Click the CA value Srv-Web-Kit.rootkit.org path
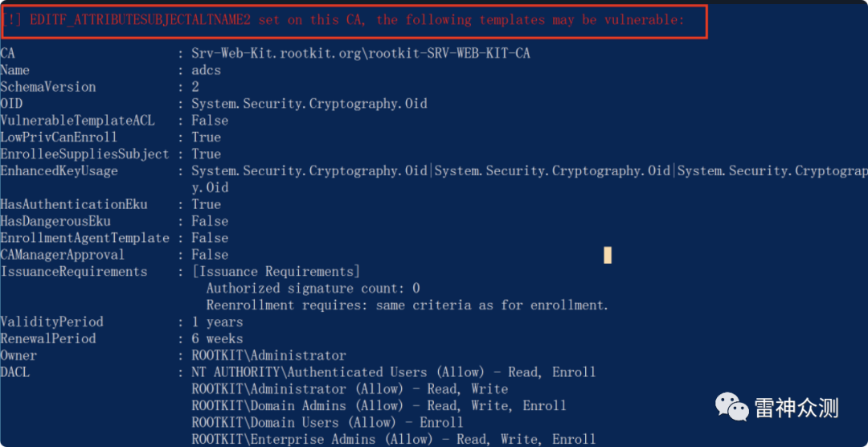Viewport: 868px width, 447px height. [361, 55]
